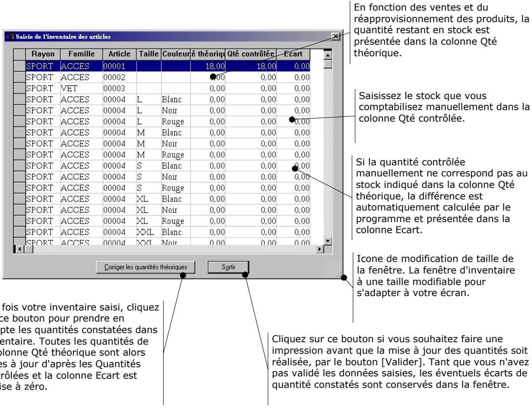Click row selector of article 00003
Viewport: 532px width, 409px height.
(x=20, y=88)
